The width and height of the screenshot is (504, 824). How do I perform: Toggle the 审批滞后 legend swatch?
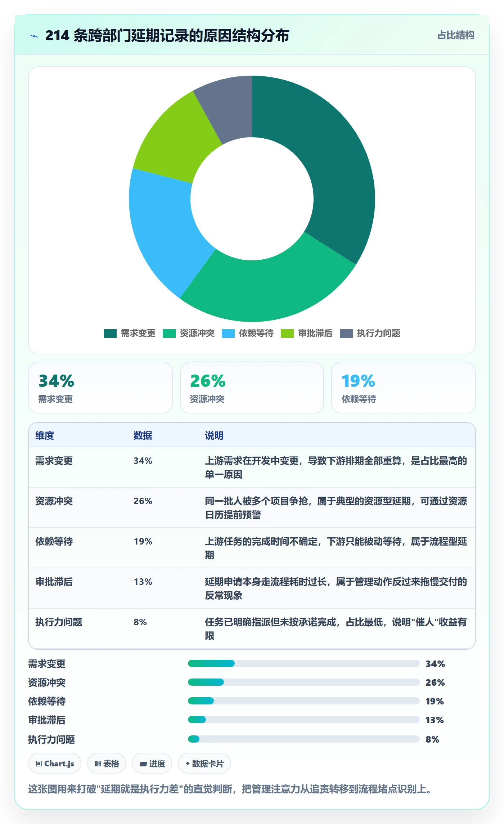pos(287,333)
